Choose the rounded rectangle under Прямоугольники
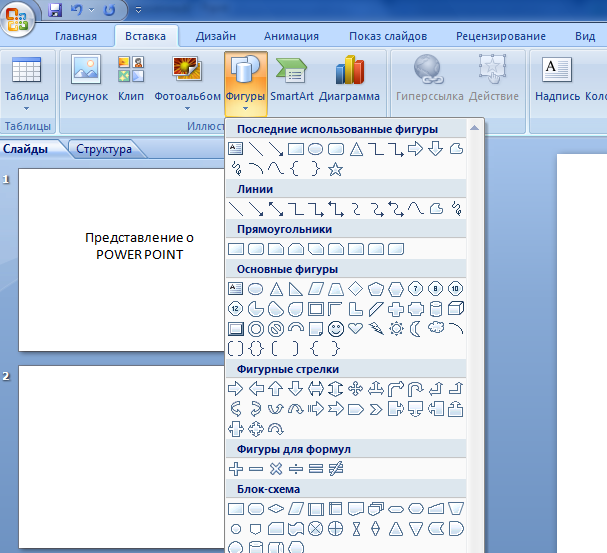The height and width of the screenshot is (553, 607). (256, 249)
